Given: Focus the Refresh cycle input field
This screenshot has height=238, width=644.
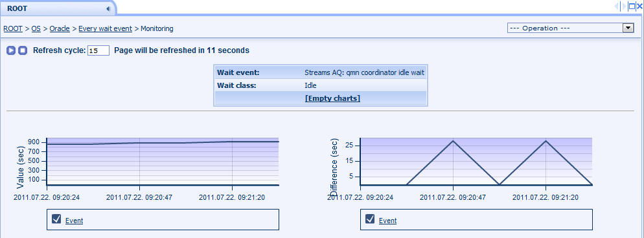Looking at the screenshot, I should pyautogui.click(x=98, y=51).
